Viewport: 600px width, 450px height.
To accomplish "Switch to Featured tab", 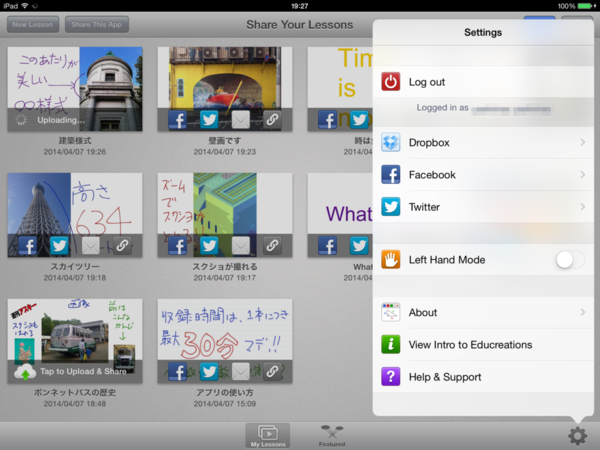I will (332, 435).
